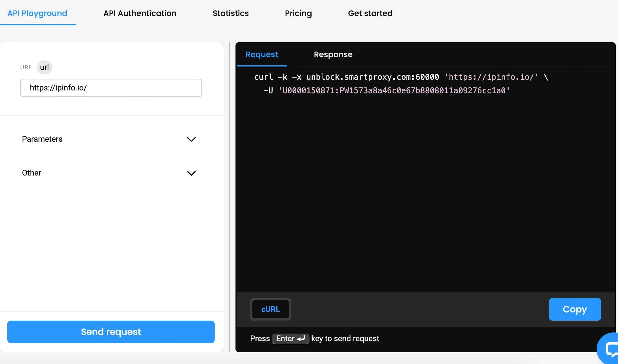The height and width of the screenshot is (364, 618).
Task: Select the API Playground tab
Action: tap(37, 13)
